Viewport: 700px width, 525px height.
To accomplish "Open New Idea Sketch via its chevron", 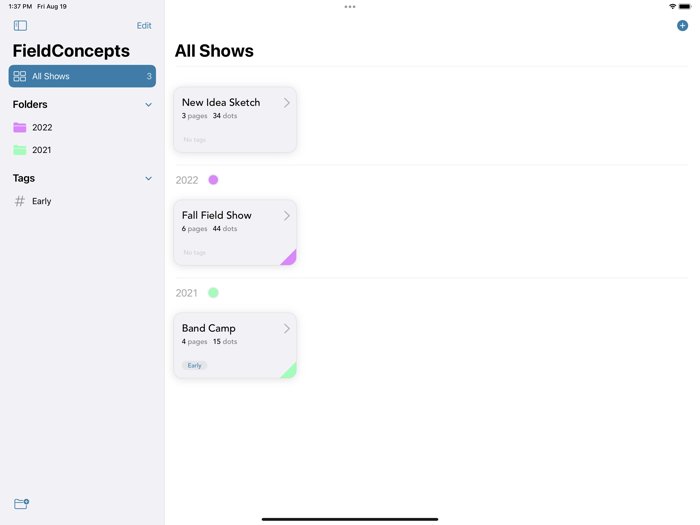I will click(x=287, y=103).
